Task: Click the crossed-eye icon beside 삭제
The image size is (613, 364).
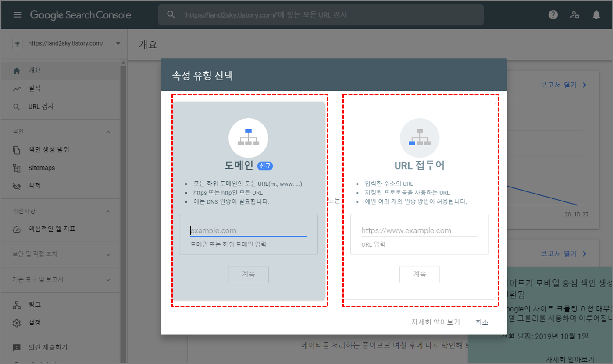Action: coord(17,186)
